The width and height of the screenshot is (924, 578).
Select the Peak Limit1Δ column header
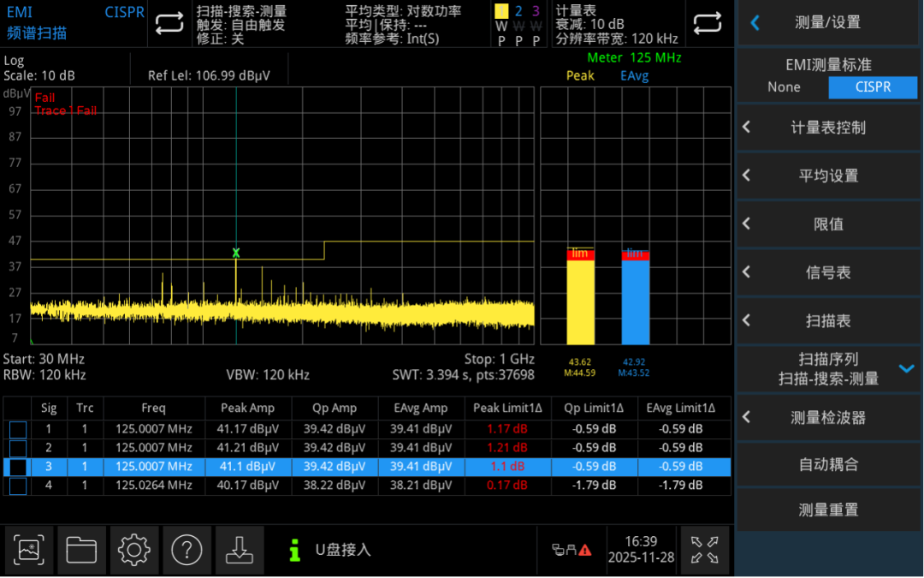pos(507,408)
